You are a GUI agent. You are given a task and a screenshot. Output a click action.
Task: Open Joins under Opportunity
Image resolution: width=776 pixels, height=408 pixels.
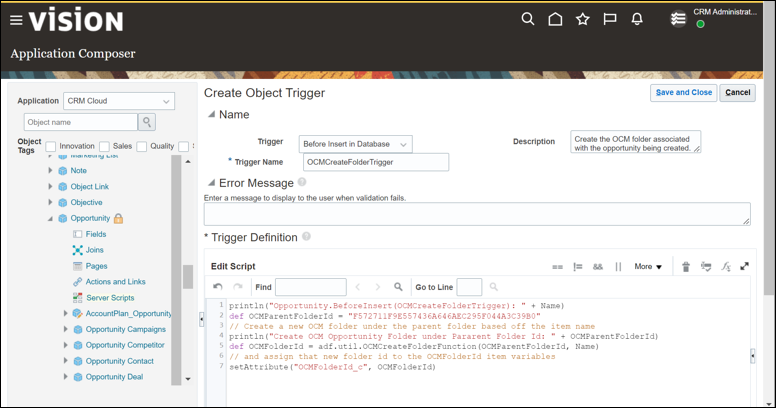tap(95, 250)
